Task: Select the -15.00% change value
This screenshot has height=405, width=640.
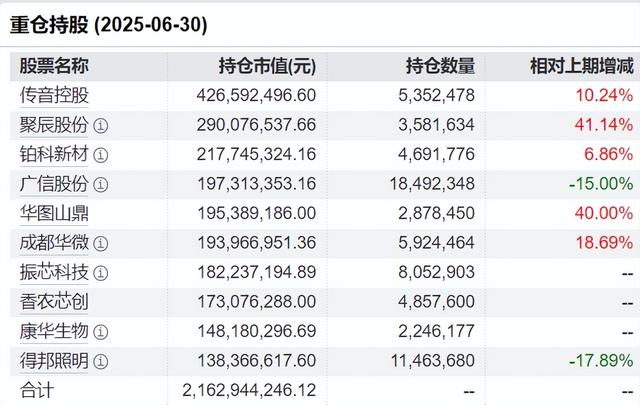Action: pyautogui.click(x=598, y=184)
